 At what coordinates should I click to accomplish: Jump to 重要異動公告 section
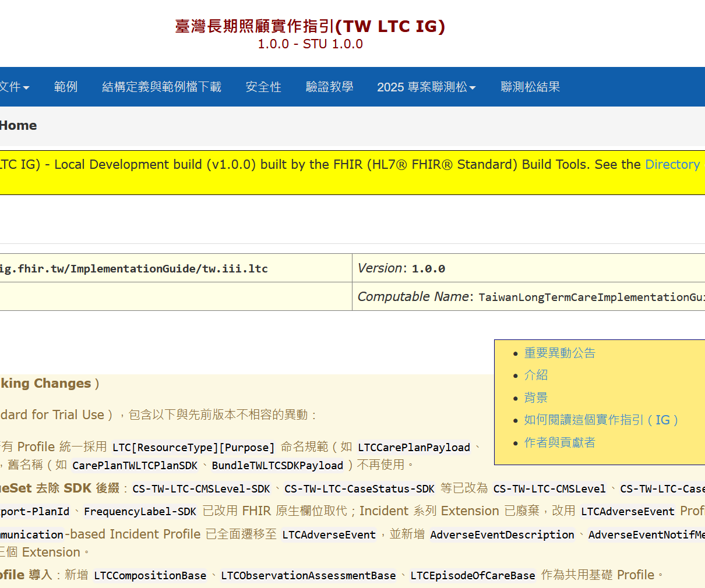pyautogui.click(x=559, y=353)
